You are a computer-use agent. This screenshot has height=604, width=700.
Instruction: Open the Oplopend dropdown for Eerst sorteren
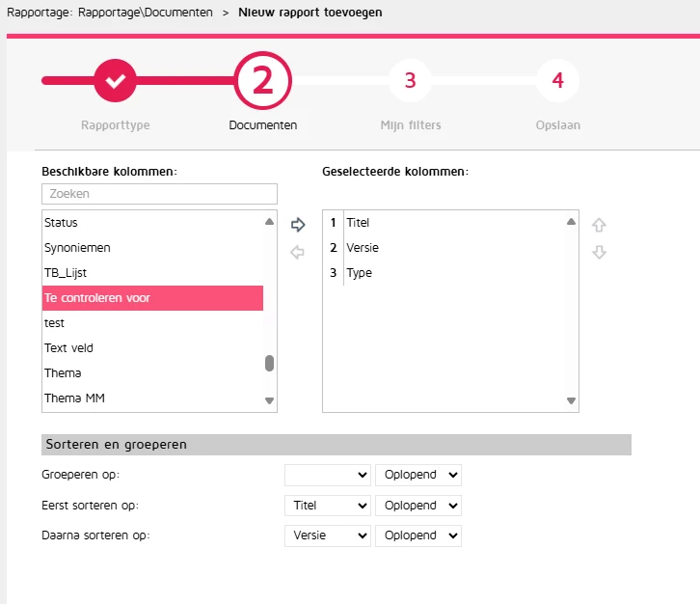(418, 506)
